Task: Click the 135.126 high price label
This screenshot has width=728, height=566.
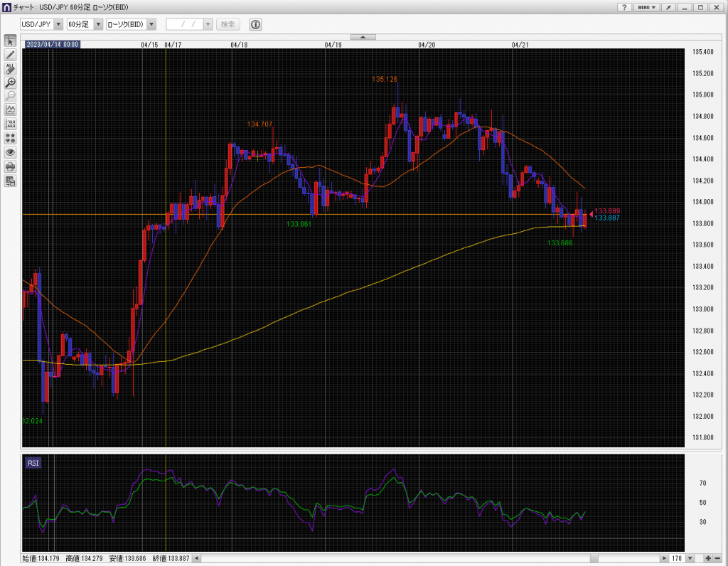Action: pos(385,80)
